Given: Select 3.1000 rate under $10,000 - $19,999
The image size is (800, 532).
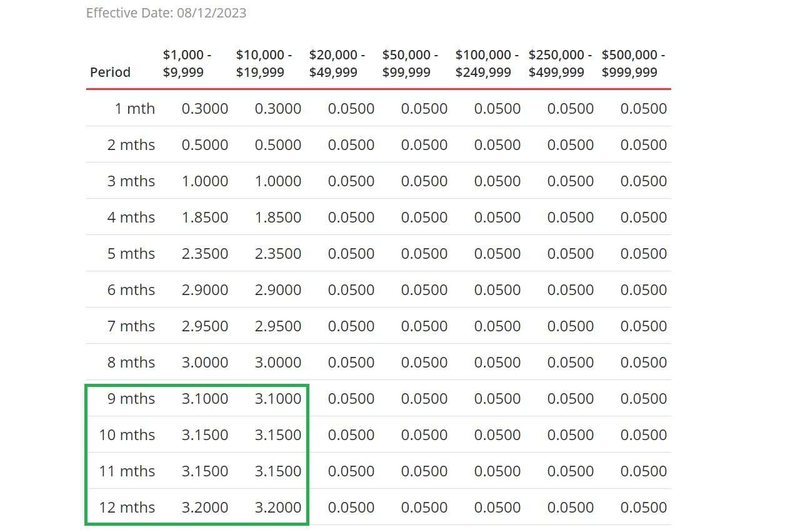Looking at the screenshot, I should [278, 398].
